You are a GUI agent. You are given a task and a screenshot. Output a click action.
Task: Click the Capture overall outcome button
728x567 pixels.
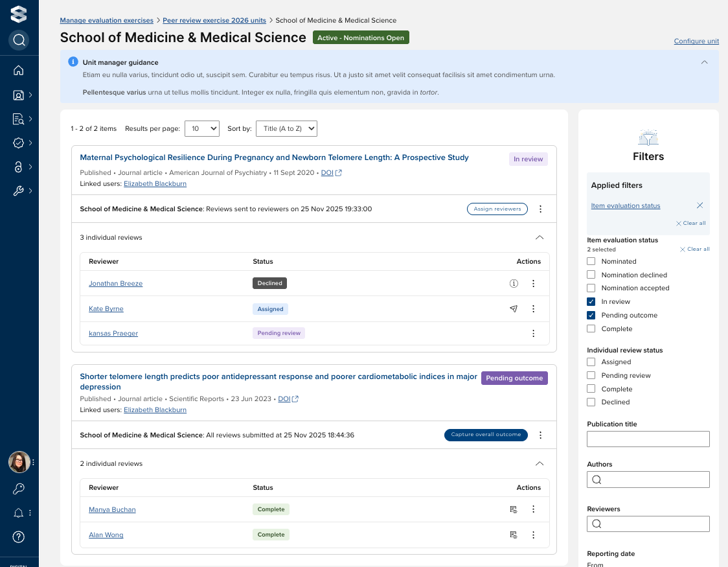[x=486, y=435]
